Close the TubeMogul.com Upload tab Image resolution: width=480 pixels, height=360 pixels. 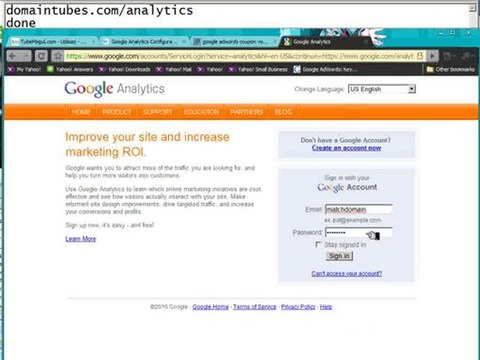point(93,42)
